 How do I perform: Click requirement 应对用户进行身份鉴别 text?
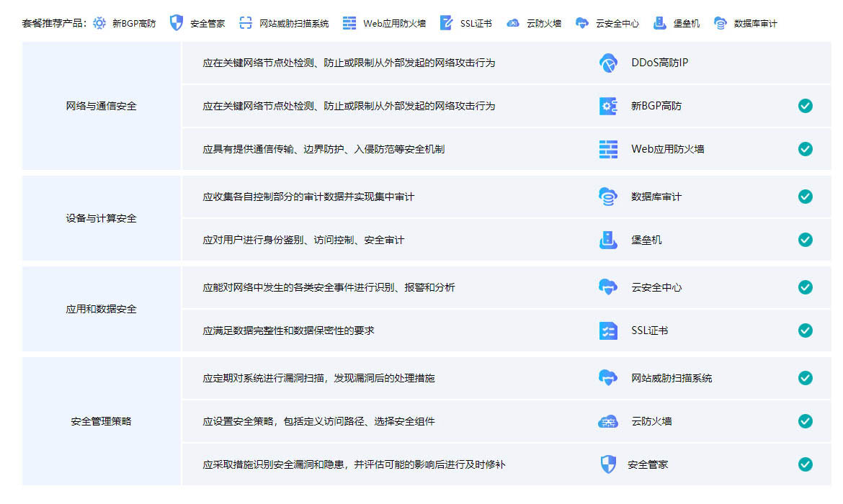[x=303, y=240]
